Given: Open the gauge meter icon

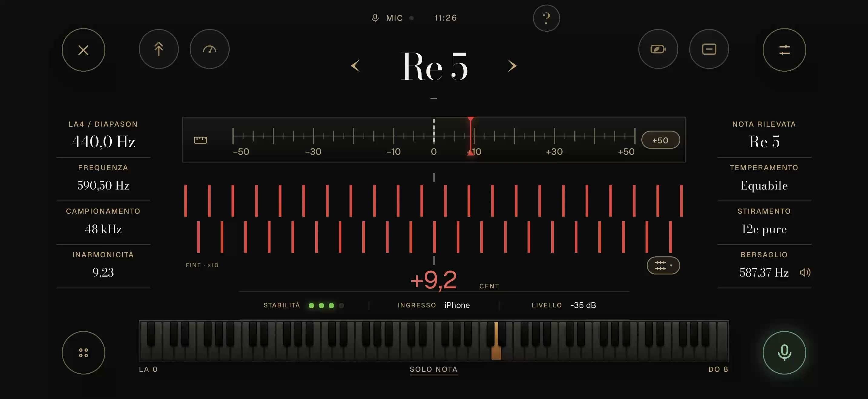Looking at the screenshot, I should 210,49.
